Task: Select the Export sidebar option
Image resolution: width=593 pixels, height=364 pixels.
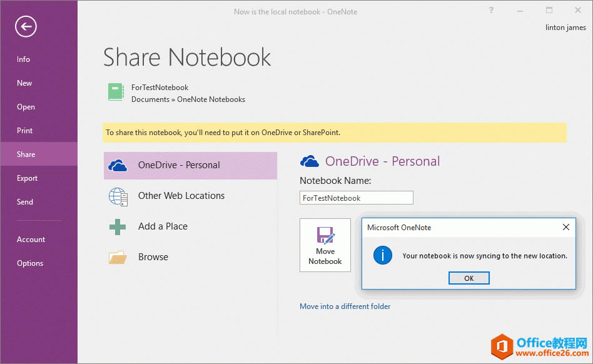Action: click(x=28, y=178)
